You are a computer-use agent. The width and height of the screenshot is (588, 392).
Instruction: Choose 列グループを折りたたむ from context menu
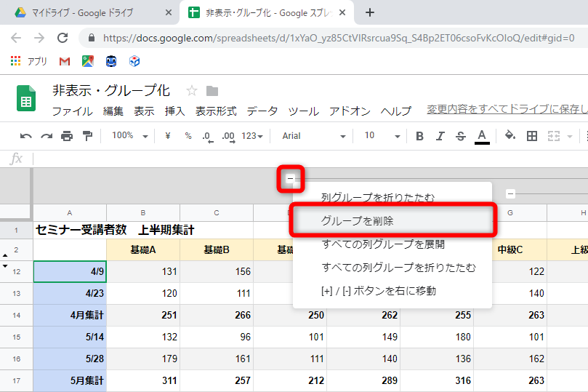click(x=392, y=197)
